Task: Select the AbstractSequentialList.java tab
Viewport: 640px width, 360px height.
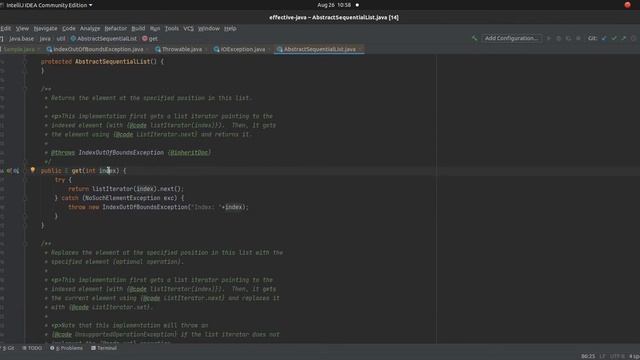Action: point(320,49)
